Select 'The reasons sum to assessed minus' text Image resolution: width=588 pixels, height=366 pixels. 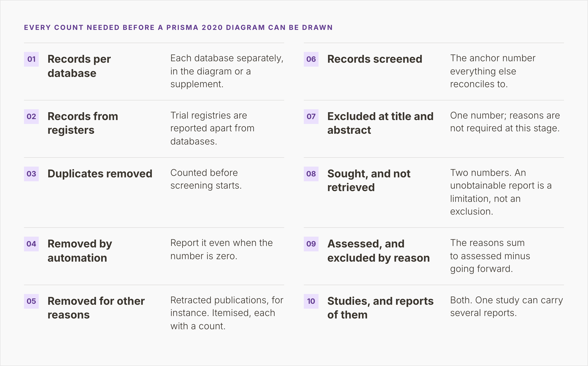[x=490, y=256]
